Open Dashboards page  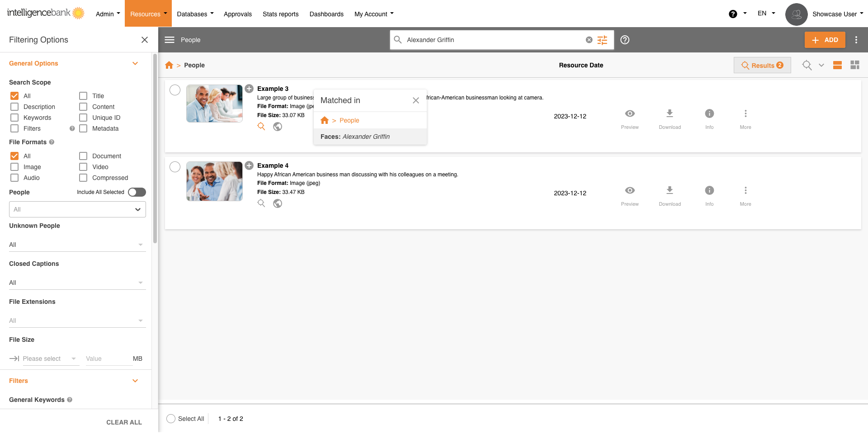coord(326,14)
